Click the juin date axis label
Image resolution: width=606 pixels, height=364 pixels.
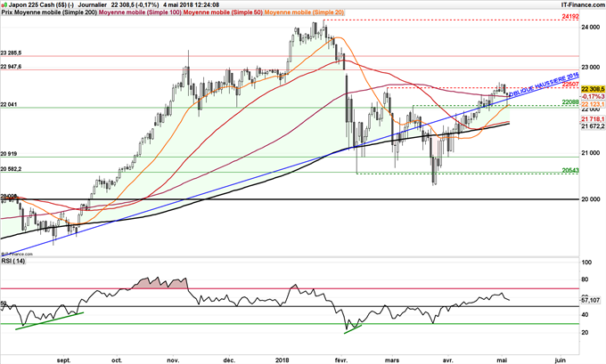click(x=560, y=360)
